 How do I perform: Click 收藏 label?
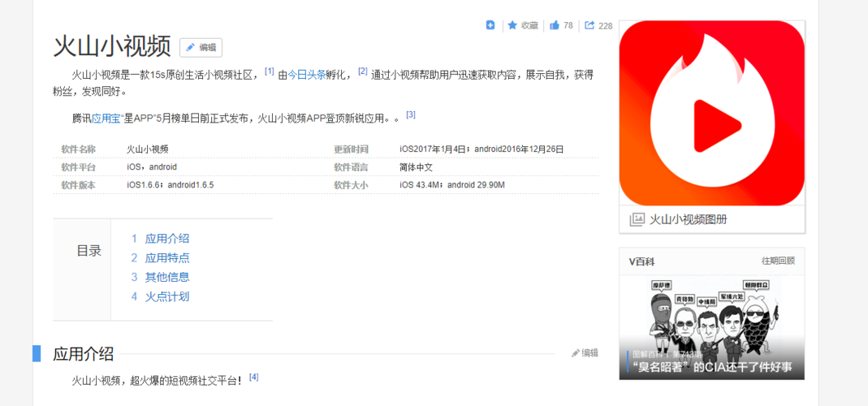click(x=529, y=25)
